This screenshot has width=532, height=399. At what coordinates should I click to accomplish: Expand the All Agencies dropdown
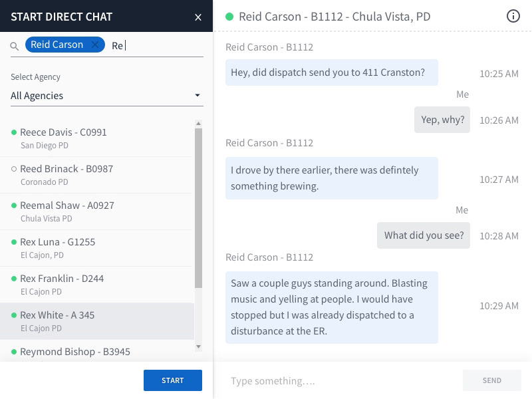coord(106,96)
